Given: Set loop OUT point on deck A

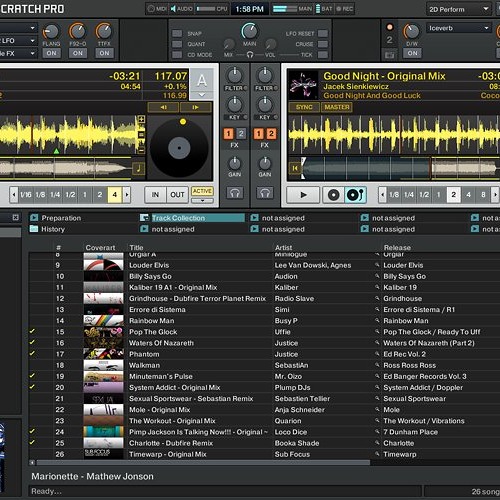Looking at the screenshot, I should tap(177, 195).
